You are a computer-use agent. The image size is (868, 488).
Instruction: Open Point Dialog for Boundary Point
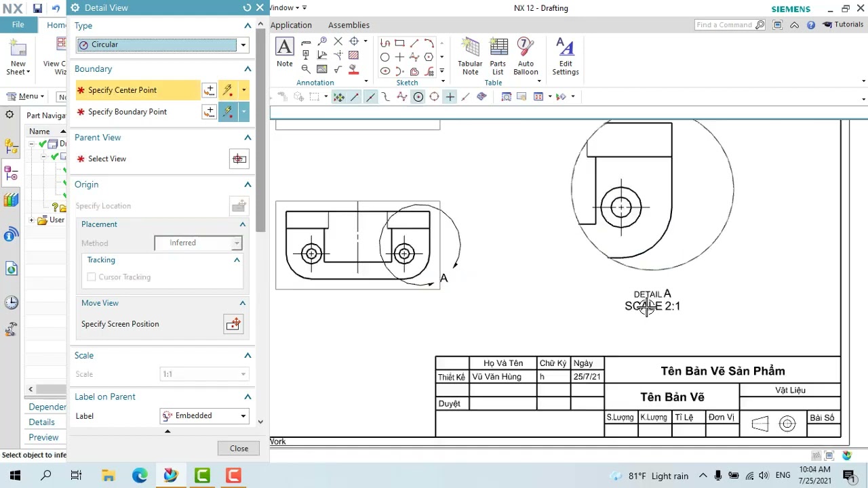209,112
